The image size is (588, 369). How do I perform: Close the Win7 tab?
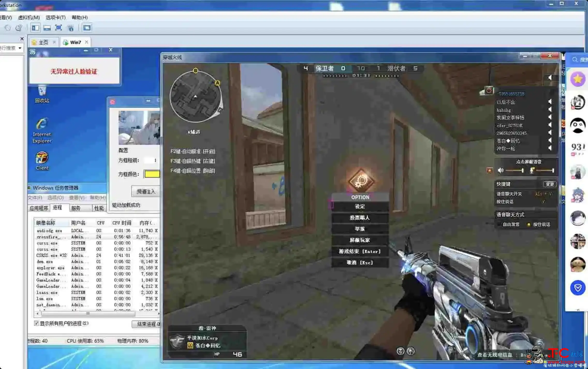tap(86, 42)
